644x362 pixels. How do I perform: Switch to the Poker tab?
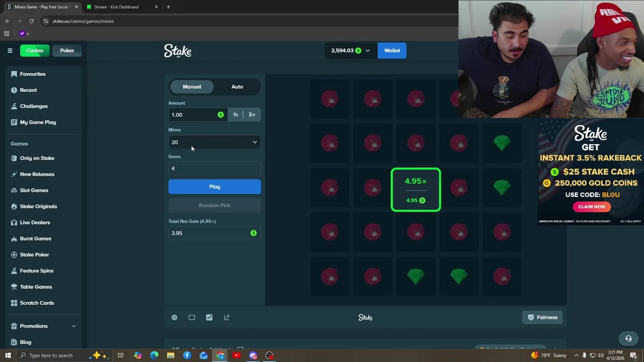(67, 50)
